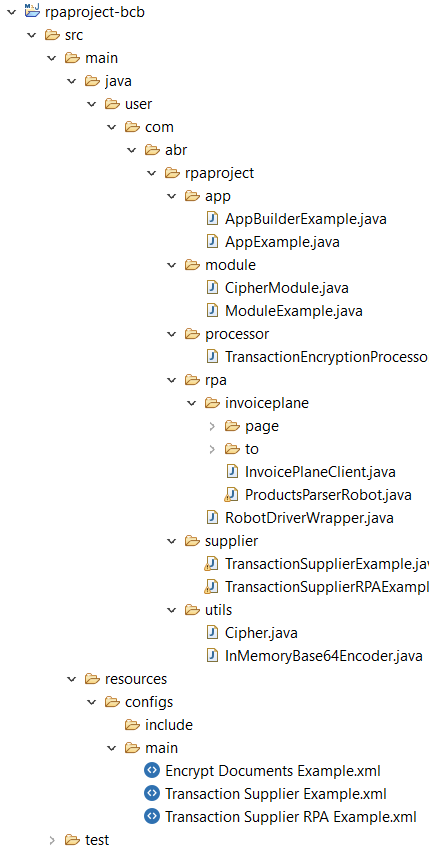Collapse the resources folder
This screenshot has height=855, width=429.
coord(71,679)
